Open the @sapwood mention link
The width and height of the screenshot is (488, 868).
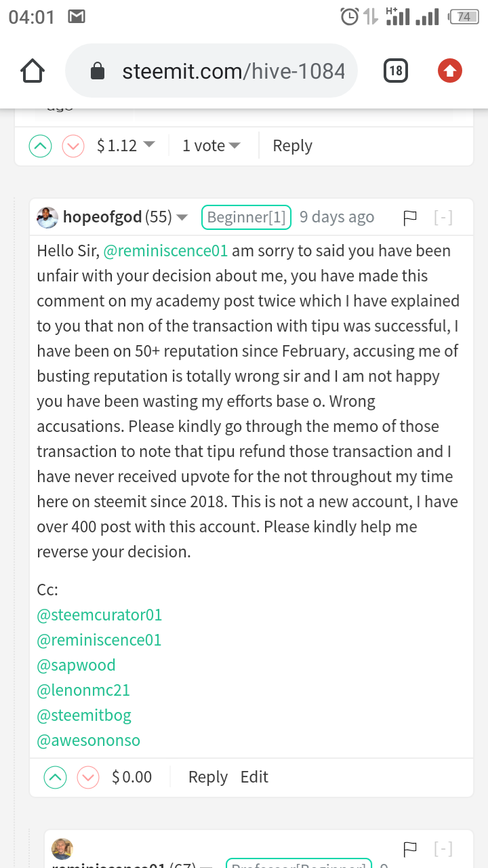pos(77,665)
